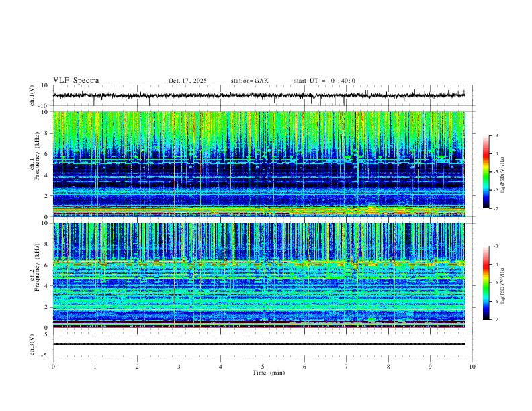This screenshot has width=532, height=411.
Task: Click the "station=GAK" label
Action: coord(249,81)
